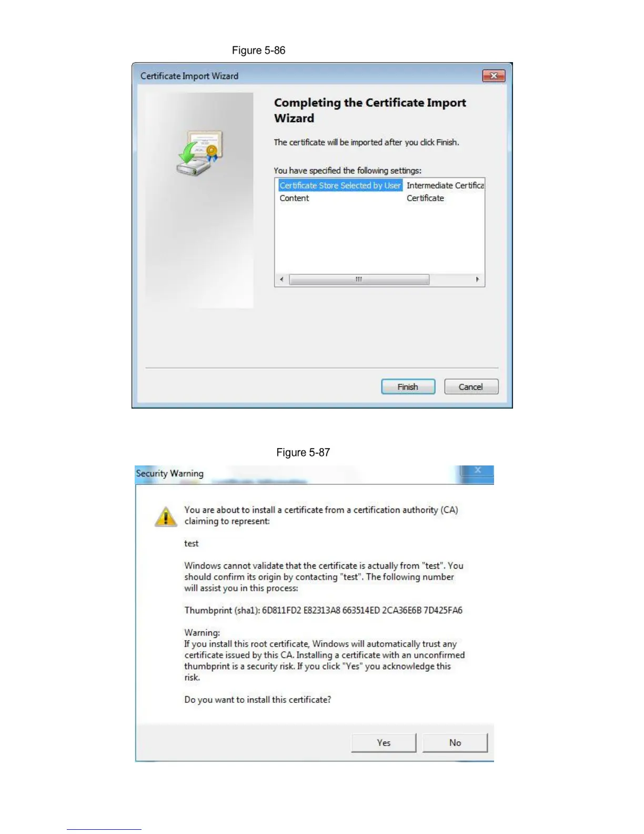Cancel the Certificate Import Wizard
Viewport: 644px width, 834px height.
pos(471,386)
